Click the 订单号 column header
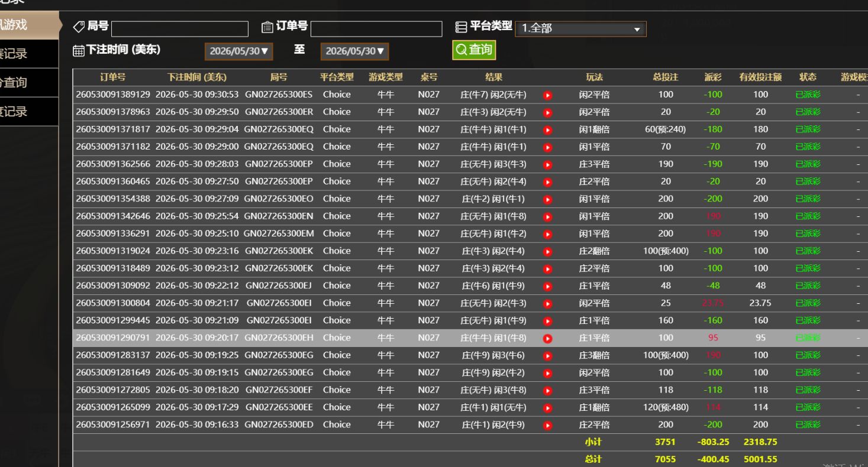 tap(113, 77)
